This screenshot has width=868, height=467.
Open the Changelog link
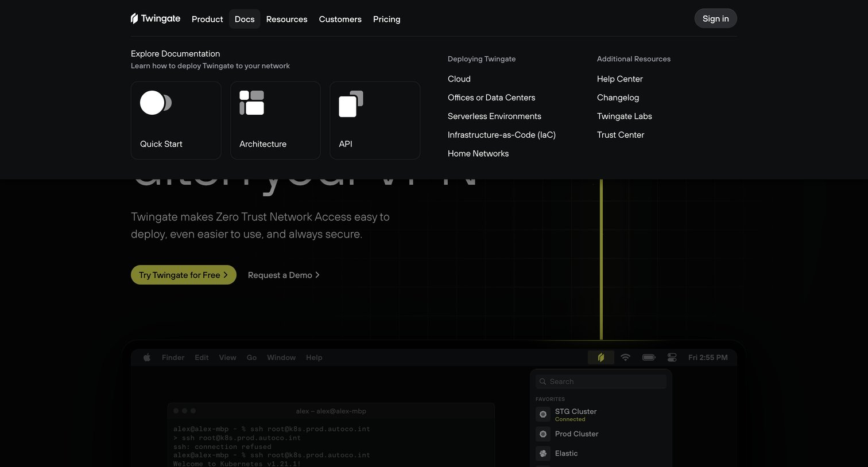pos(618,98)
